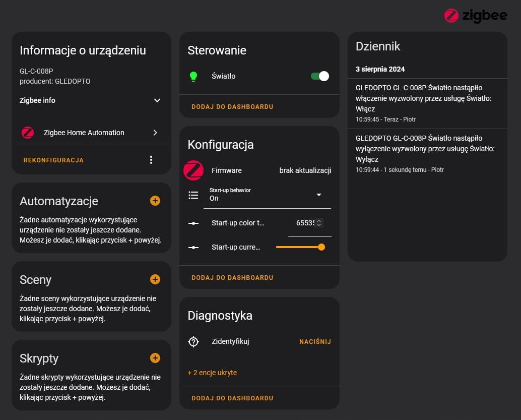Click the plus icon in the Skrypty card
This screenshot has height=420, width=521.
point(155,358)
